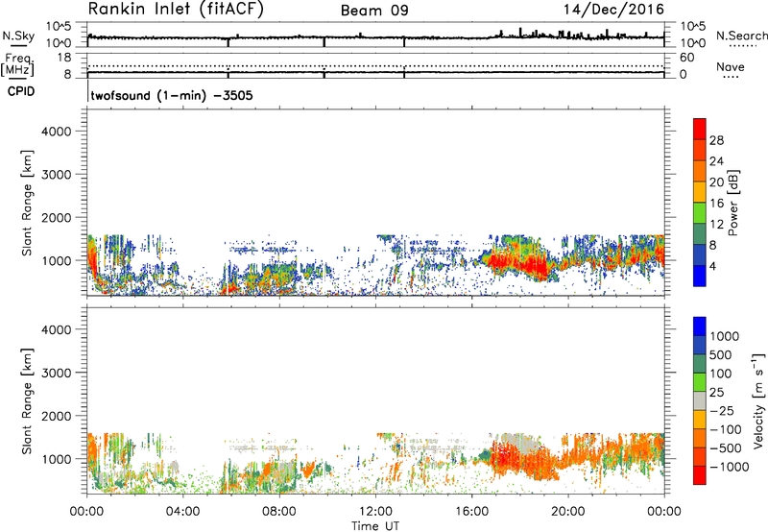Viewport: 768px width, 532px height.
Task: Click the '08:00' time tick label
Action: click(279, 512)
